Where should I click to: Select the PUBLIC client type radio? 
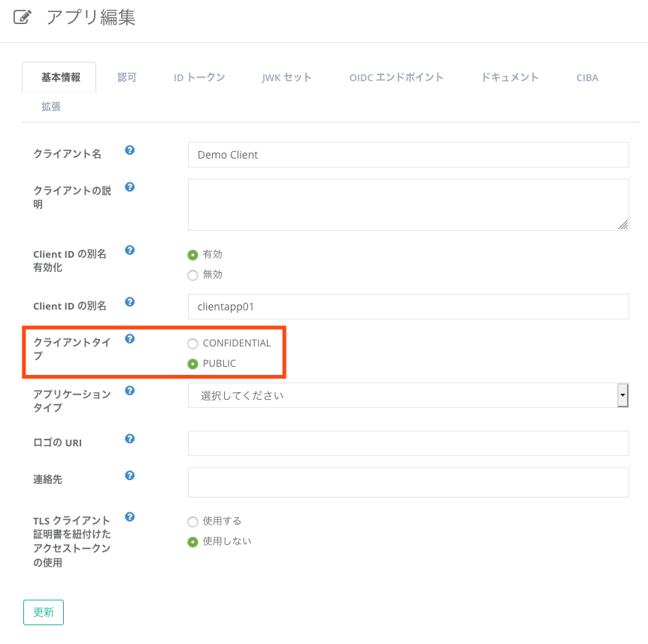[x=193, y=364]
